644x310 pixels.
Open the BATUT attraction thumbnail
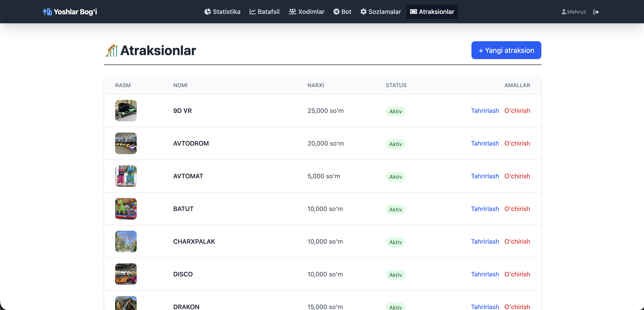[x=126, y=209]
